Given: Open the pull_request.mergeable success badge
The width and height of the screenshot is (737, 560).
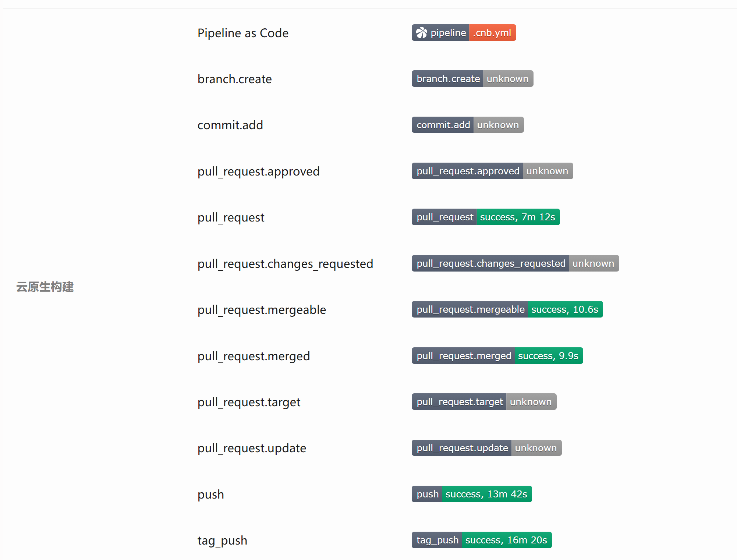Looking at the screenshot, I should point(507,309).
